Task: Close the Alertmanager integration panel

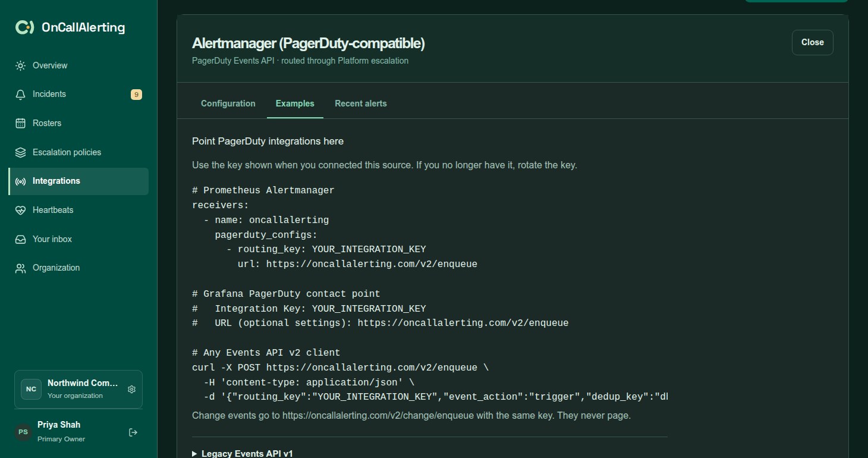Action: (x=813, y=42)
